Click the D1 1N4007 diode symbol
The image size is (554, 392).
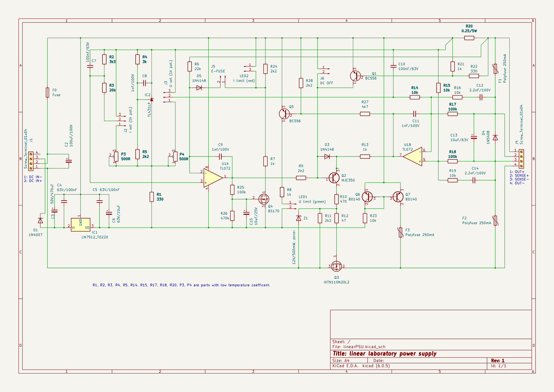coord(40,221)
